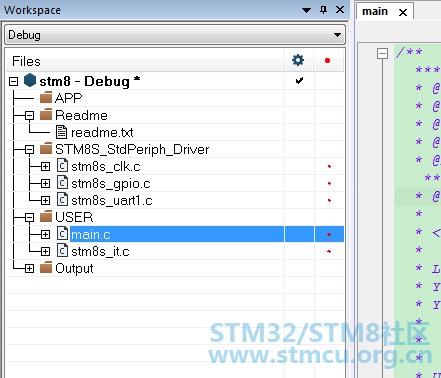Close the Workspace panel

tap(340, 10)
